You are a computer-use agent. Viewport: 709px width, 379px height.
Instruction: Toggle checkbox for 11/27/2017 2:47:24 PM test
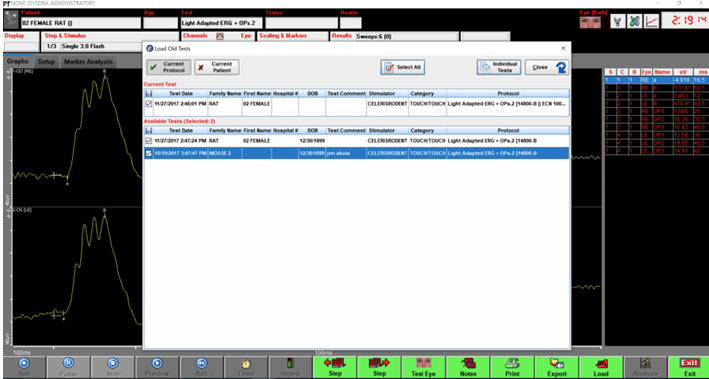pyautogui.click(x=148, y=141)
